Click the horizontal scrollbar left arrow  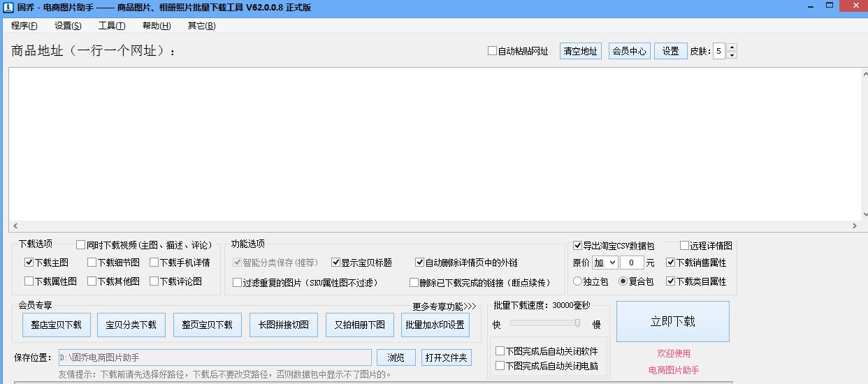[x=14, y=226]
